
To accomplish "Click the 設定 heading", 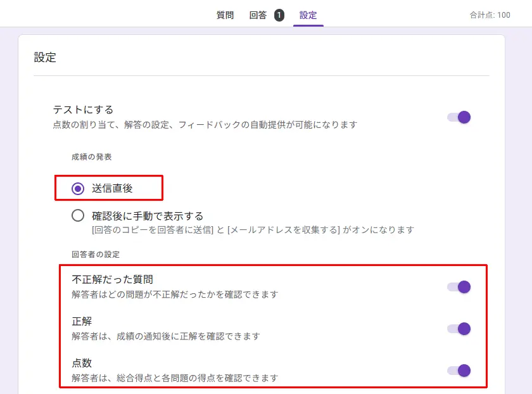I will click(x=45, y=58).
